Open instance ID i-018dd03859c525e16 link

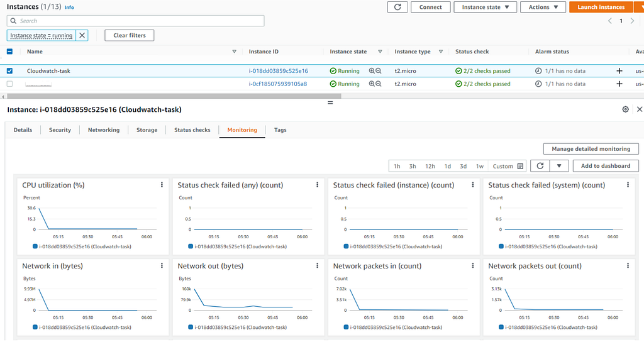click(x=278, y=70)
